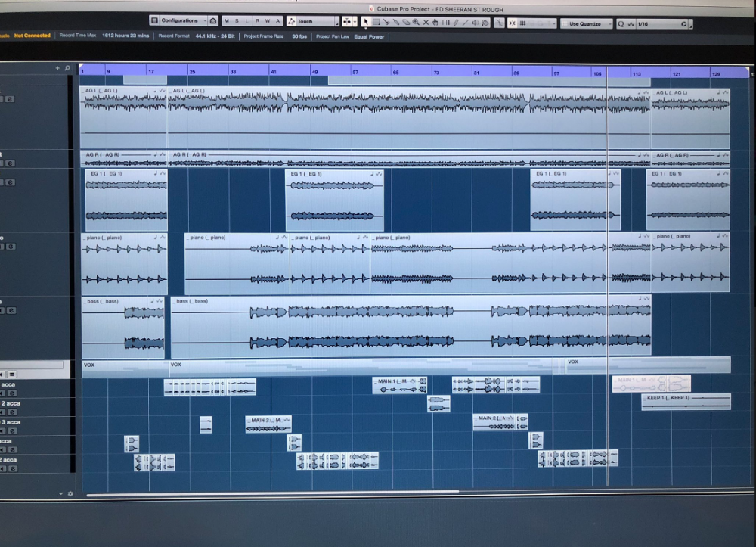
Task: Edit channel settings for AG L track
Action: pos(10,99)
